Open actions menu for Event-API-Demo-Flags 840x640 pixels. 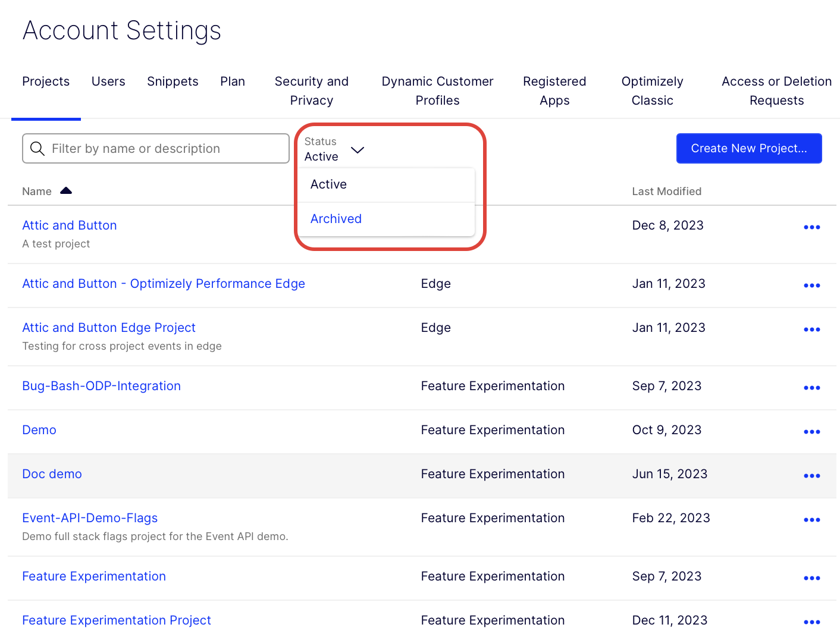(811, 519)
